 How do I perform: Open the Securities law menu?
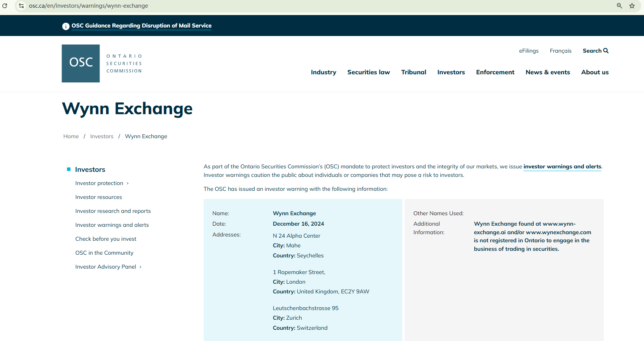point(369,72)
